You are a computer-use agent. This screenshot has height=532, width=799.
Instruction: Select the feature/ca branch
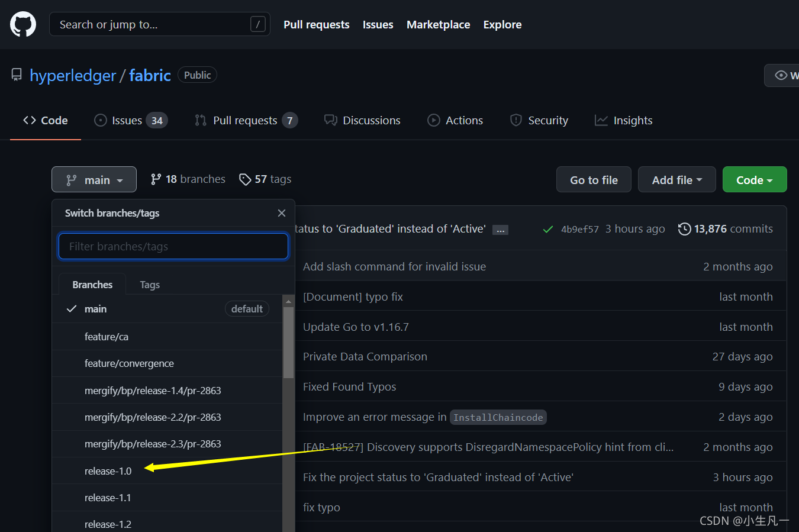coord(167,337)
